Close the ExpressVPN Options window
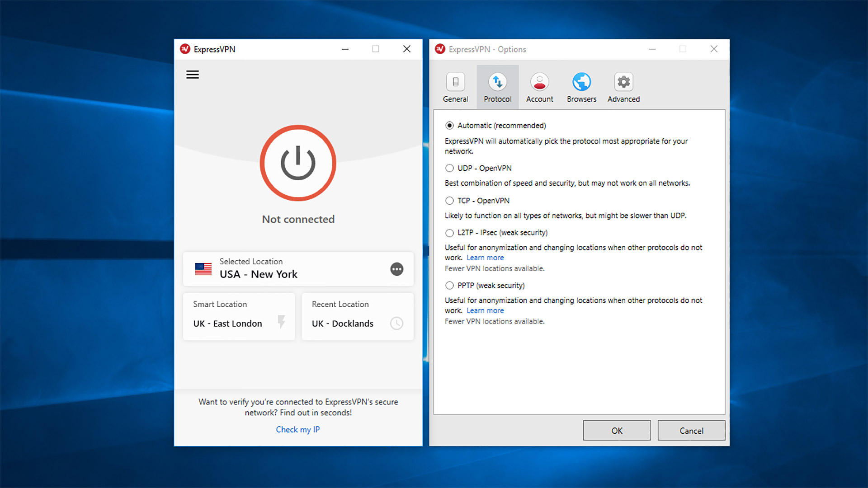The height and width of the screenshot is (488, 868). 714,49
